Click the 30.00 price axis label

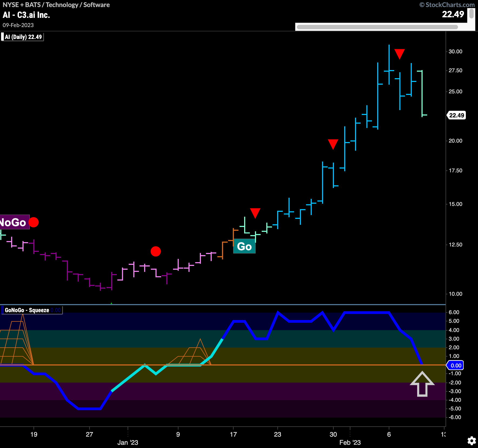[456, 51]
